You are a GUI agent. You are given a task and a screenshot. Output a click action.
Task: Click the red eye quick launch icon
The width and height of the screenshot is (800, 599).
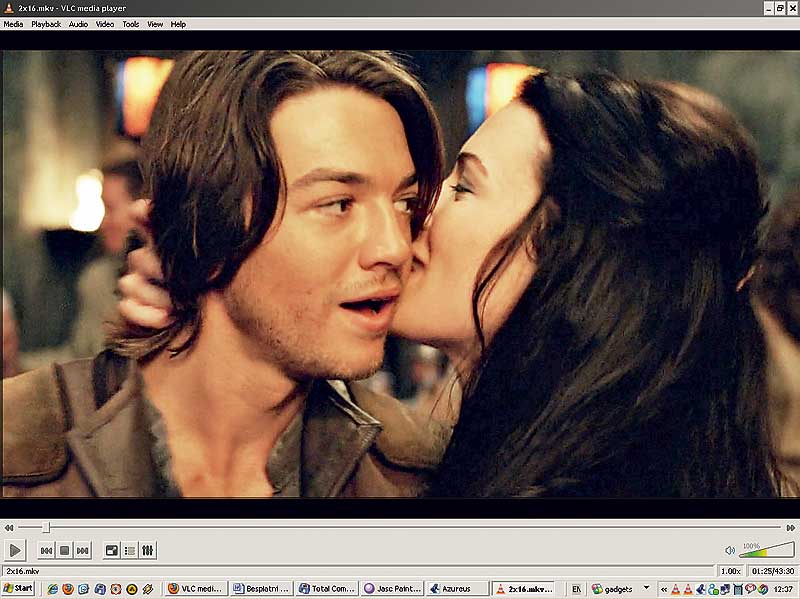(x=116, y=589)
